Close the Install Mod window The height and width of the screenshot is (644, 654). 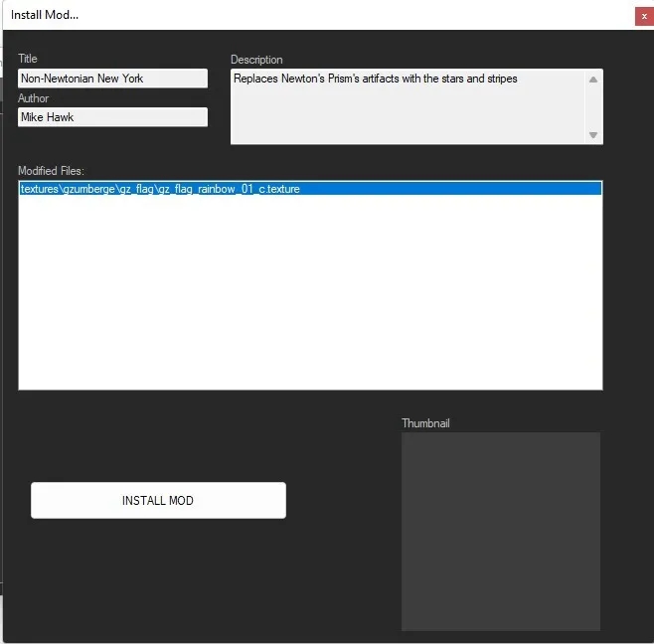pos(644,16)
